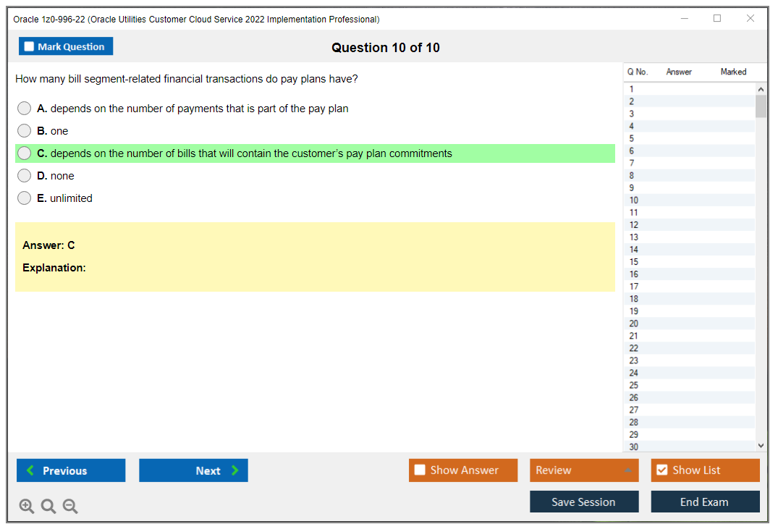Image resolution: width=778 pixels, height=532 pixels.
Task: Click the zoom in magnifier icon
Action: tap(26, 506)
